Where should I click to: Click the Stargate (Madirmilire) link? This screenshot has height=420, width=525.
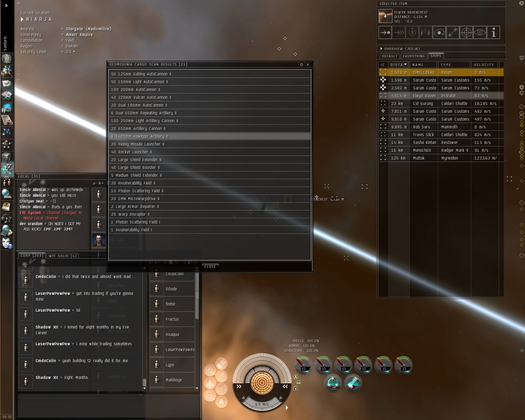pyautogui.click(x=89, y=29)
